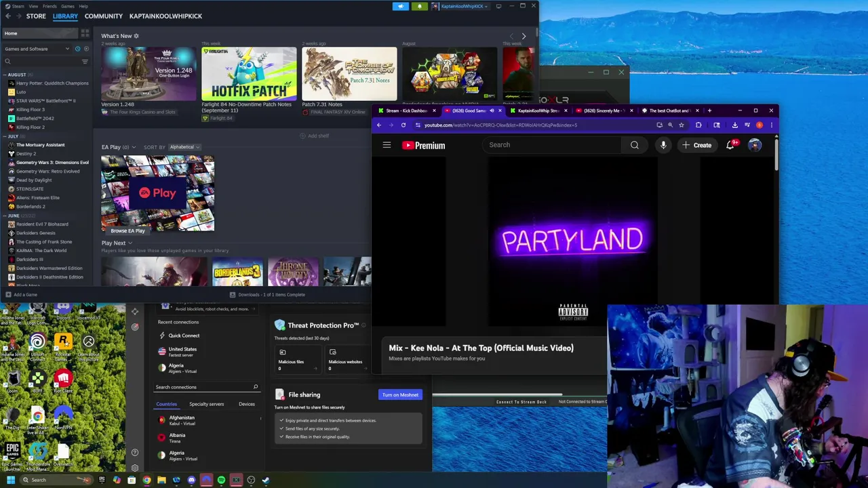
Task: Open NordVPN settings gear
Action: [135, 468]
